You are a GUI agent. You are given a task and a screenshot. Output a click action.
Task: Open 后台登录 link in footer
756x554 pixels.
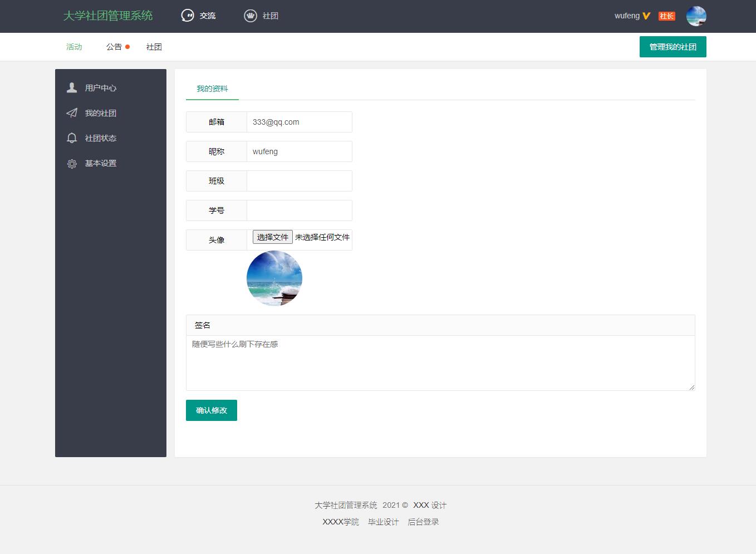tap(423, 522)
